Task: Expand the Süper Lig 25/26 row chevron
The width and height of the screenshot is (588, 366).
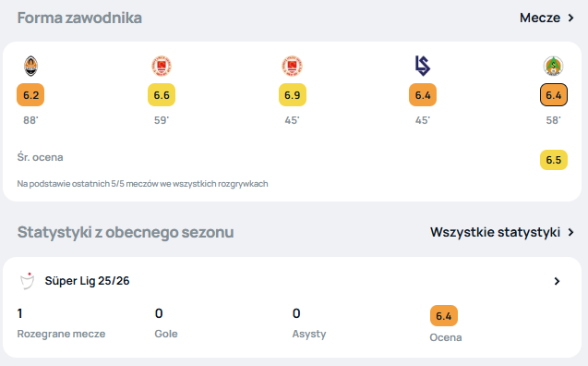Action: [x=557, y=281]
